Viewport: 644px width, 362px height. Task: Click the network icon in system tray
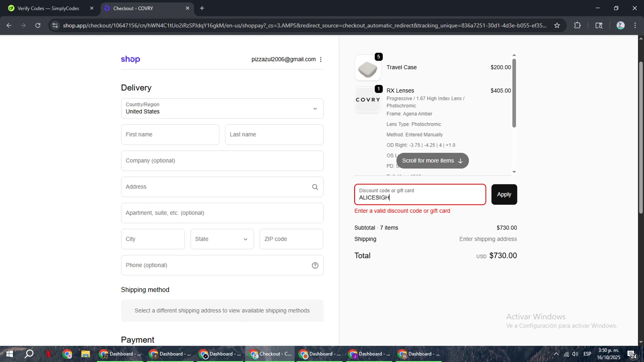[566, 354]
